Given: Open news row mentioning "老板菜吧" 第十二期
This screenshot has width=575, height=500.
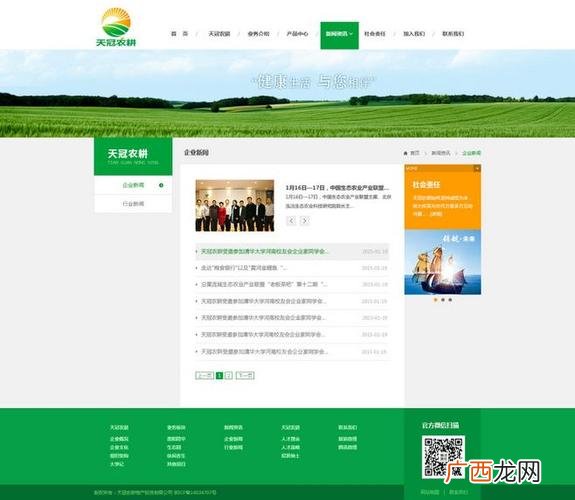Looking at the screenshot, I should (x=292, y=285).
